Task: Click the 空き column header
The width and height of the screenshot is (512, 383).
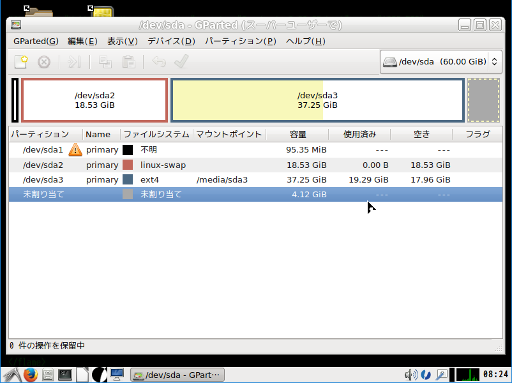Action: pyautogui.click(x=422, y=134)
